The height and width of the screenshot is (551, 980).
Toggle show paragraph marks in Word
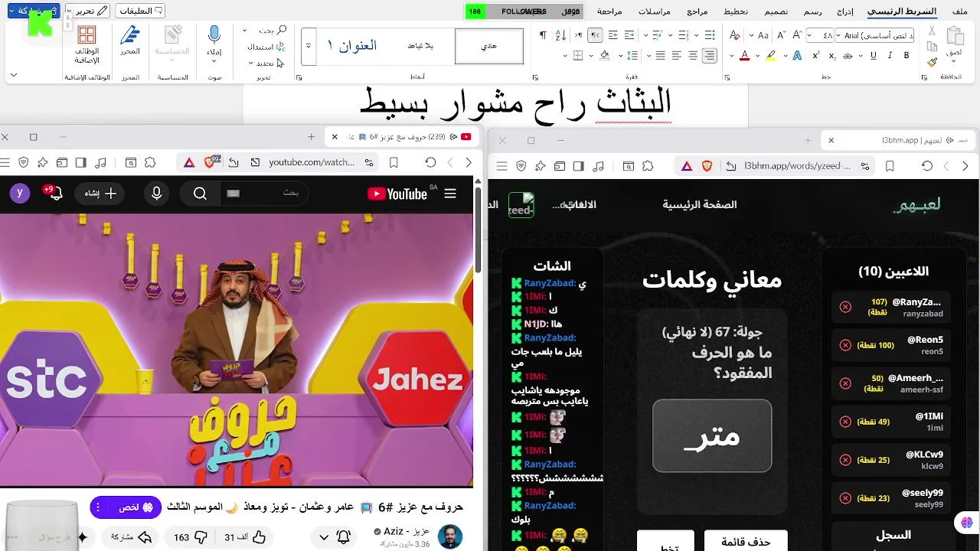point(543,35)
